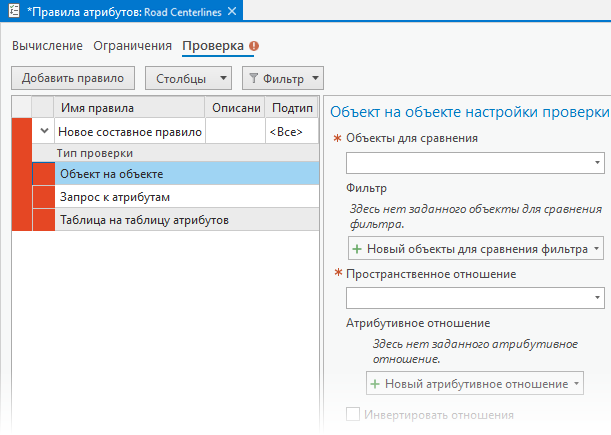Click the red error marker for Объект на объекте
This screenshot has width=611, height=435.
(44, 174)
